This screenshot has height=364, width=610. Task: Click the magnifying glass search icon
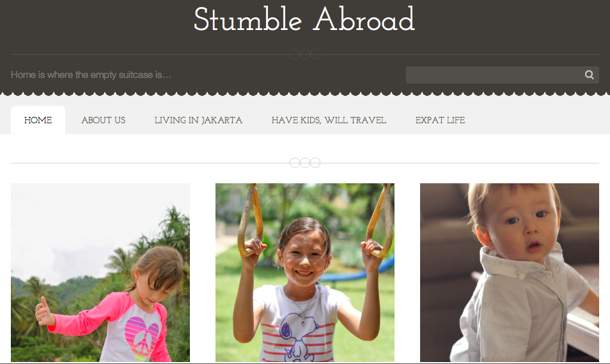point(589,75)
